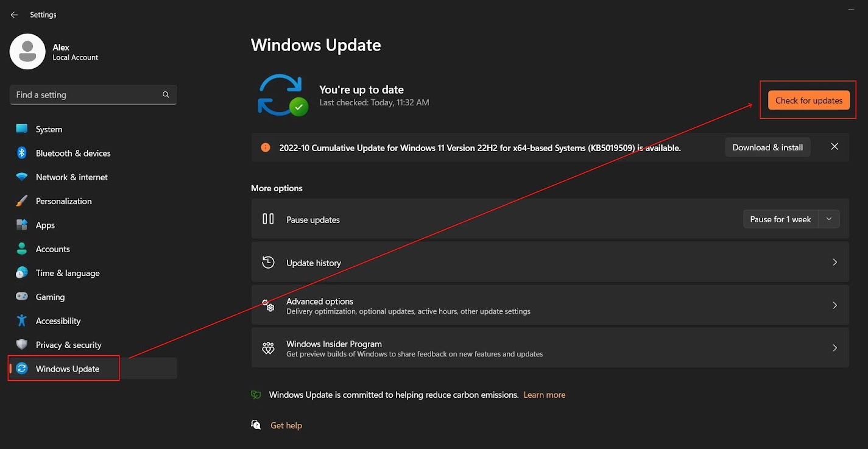The image size is (868, 449).
Task: Click the Privacy & security shield icon
Action: coord(22,345)
